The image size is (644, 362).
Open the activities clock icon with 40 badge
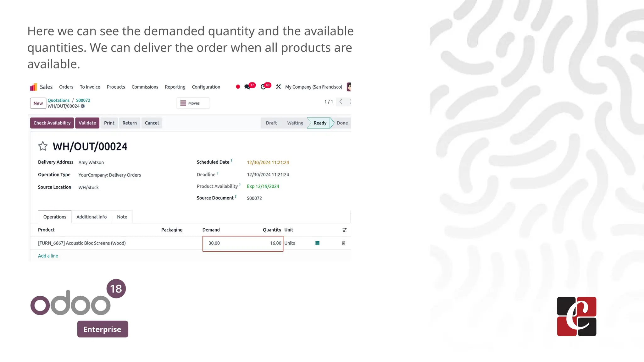(264, 87)
